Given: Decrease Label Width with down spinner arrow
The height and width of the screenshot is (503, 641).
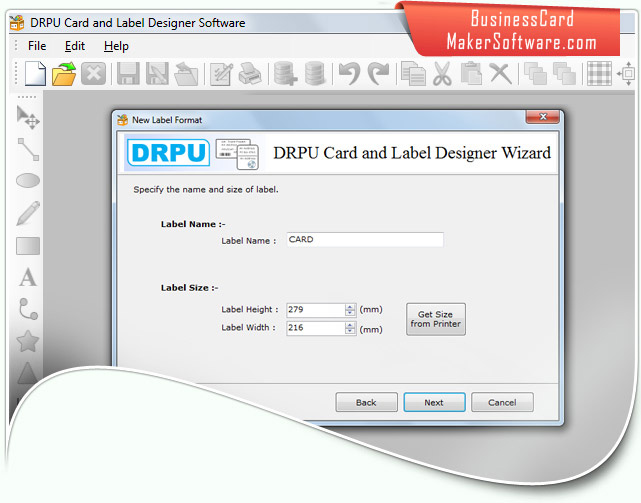Looking at the screenshot, I should 350,330.
